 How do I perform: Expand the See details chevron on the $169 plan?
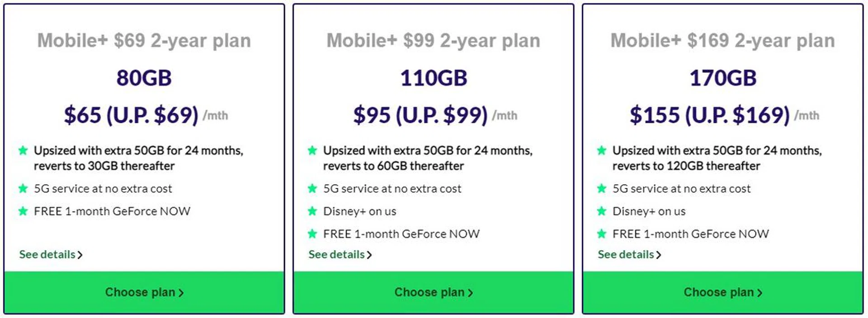(x=660, y=255)
